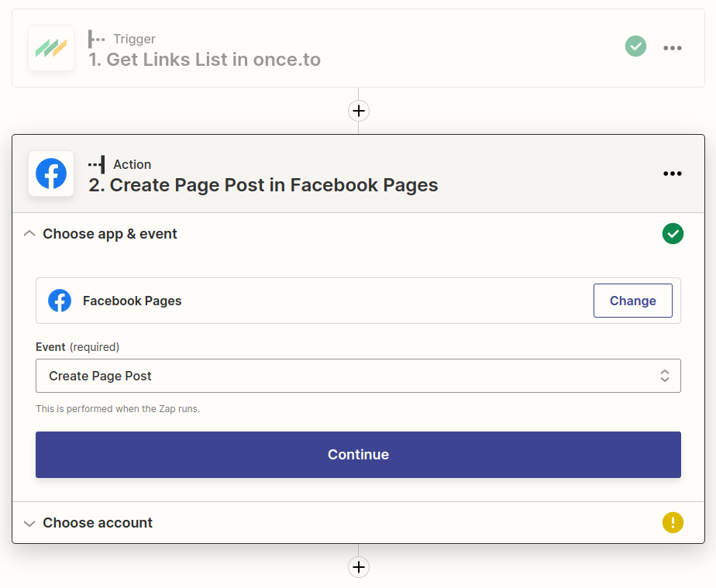Click the once.to app logo icon

click(51, 48)
